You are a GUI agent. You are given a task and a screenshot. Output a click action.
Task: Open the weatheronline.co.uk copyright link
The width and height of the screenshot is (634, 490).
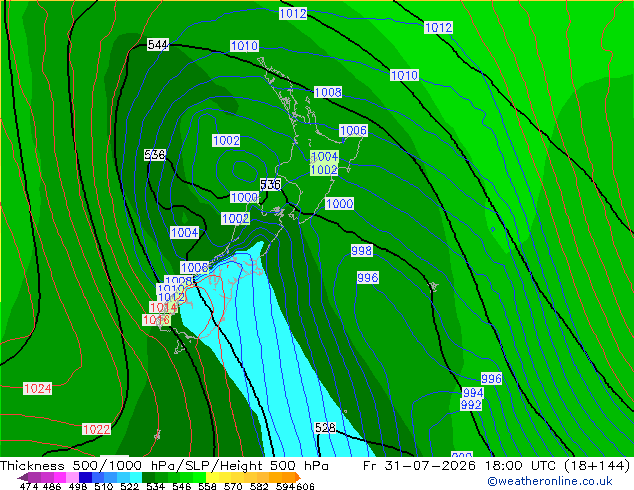[x=550, y=481]
